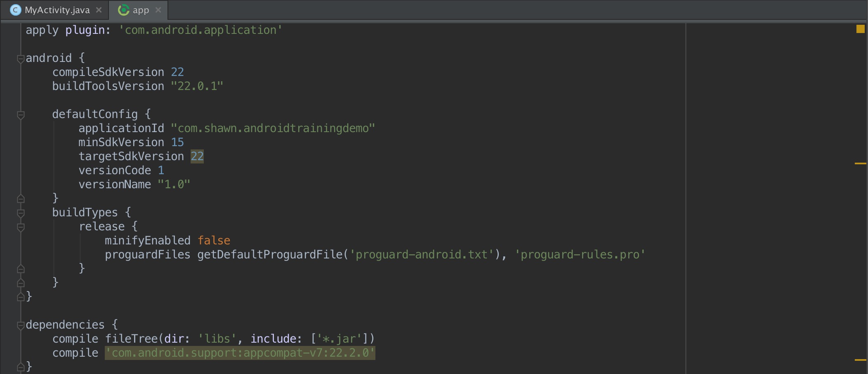The height and width of the screenshot is (374, 868).
Task: Click compileSdkVersion value 22
Action: point(177,72)
